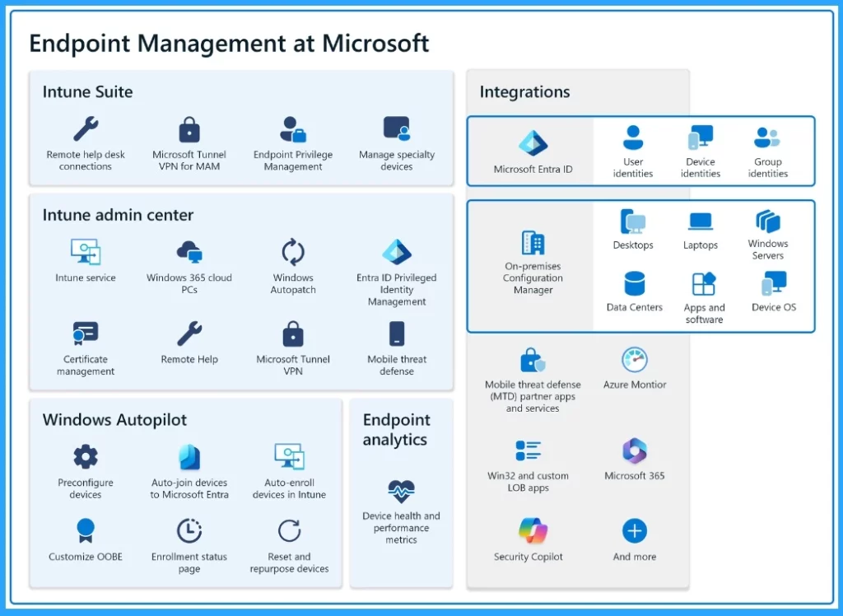
Task: Click the User identities person icon
Action: pos(633,138)
